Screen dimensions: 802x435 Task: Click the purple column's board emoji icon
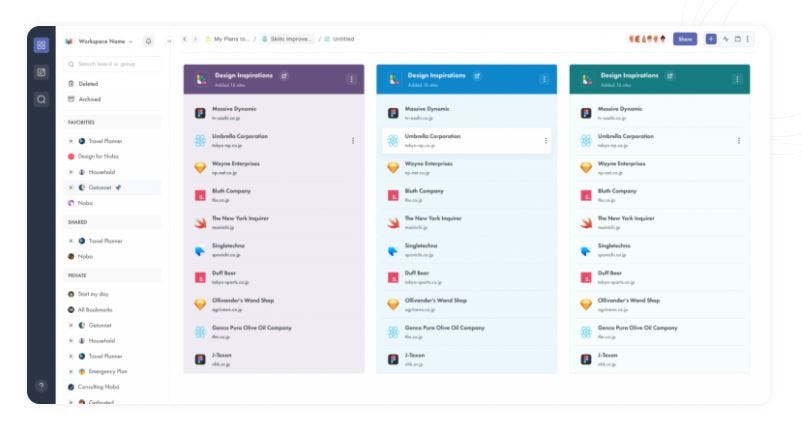201,79
